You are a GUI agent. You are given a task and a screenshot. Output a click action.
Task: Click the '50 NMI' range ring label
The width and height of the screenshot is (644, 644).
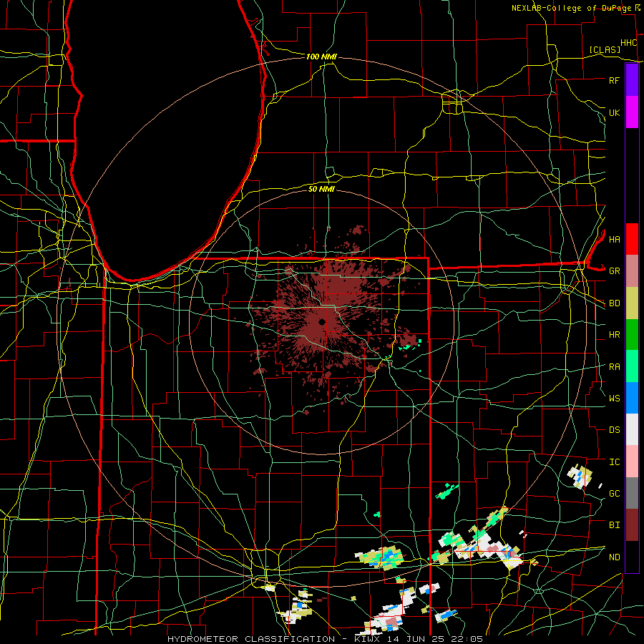[321, 189]
